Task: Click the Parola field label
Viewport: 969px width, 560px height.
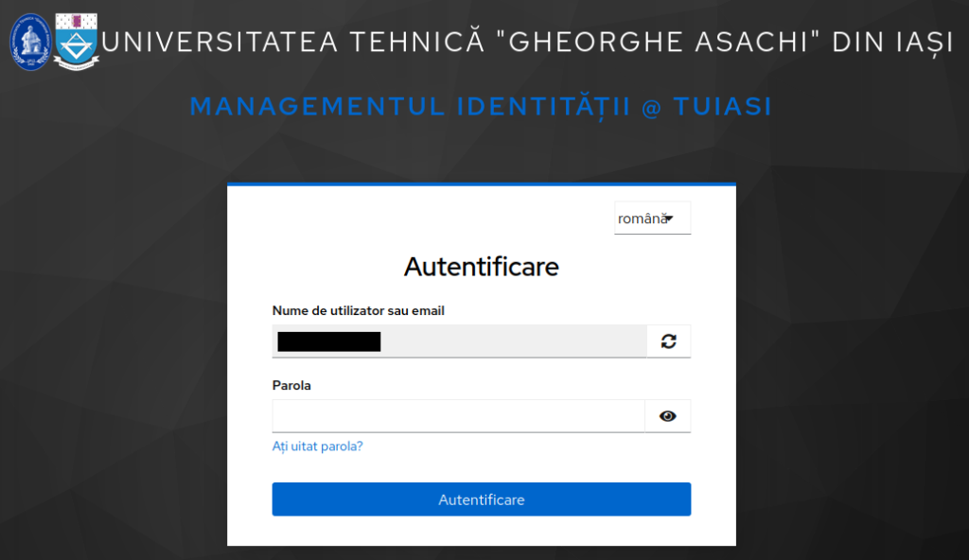Action: click(x=291, y=385)
